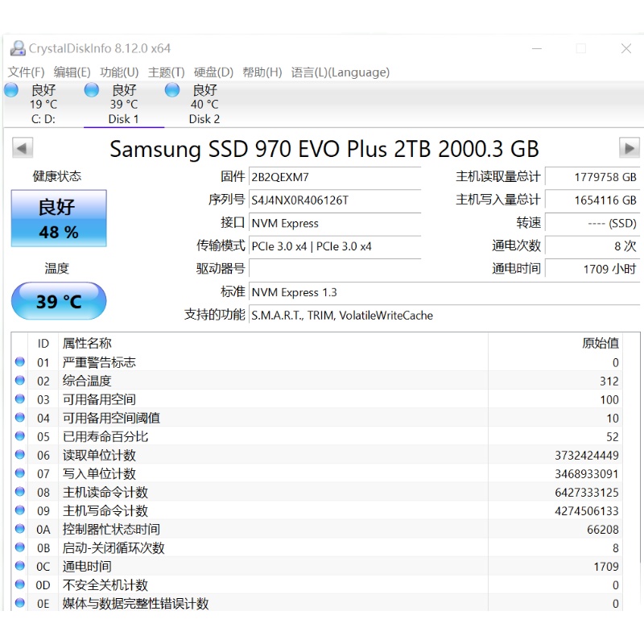Click status dot for attribute 0C 通电时间

(x=19, y=566)
